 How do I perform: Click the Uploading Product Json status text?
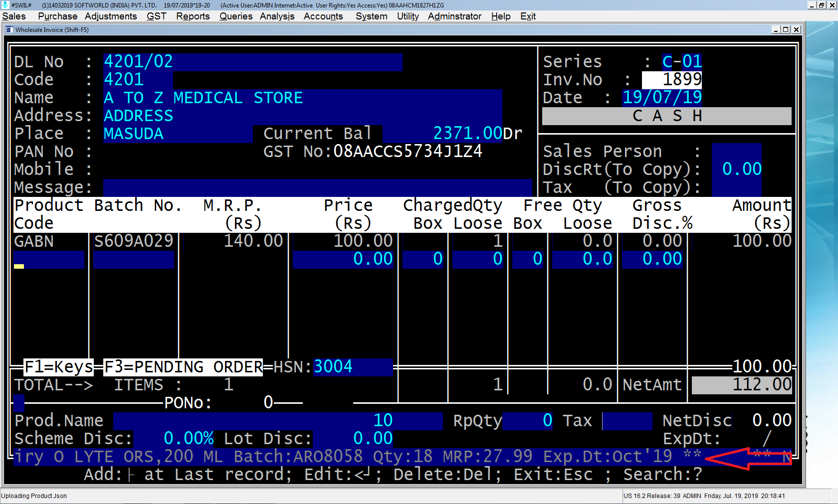pos(34,496)
